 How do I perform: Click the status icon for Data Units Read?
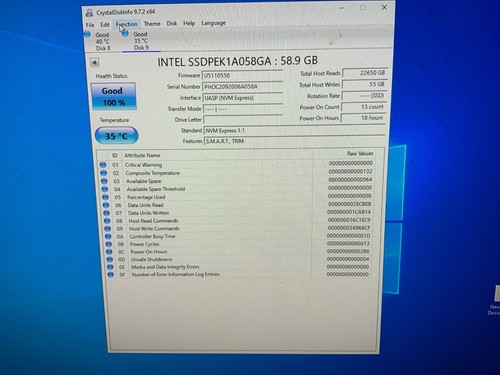(106, 205)
